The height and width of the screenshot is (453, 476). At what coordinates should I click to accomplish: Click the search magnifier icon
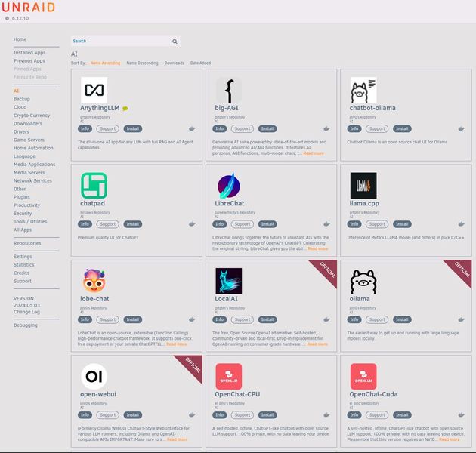pyautogui.click(x=175, y=42)
